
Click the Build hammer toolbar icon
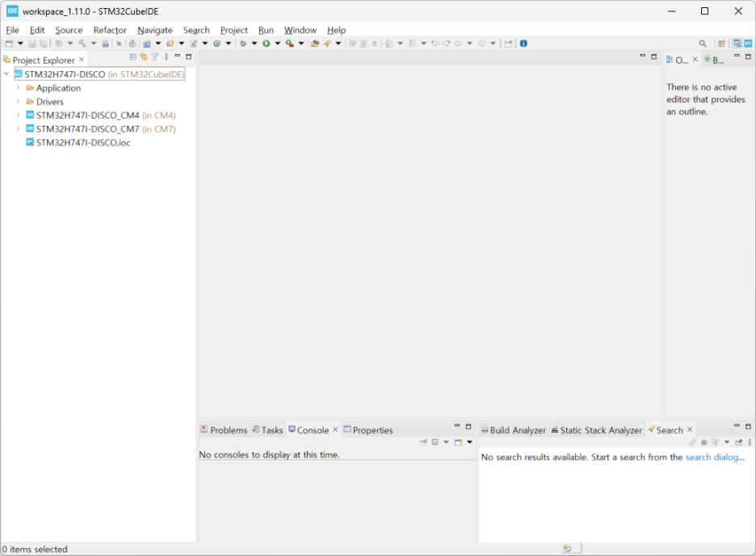pyautogui.click(x=82, y=44)
